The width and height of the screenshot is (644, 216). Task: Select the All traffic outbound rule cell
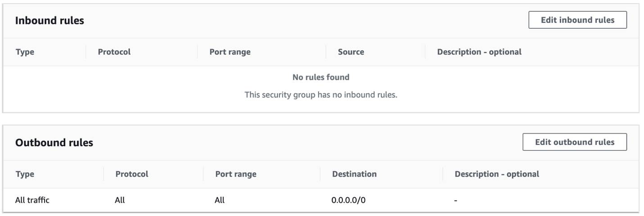(x=32, y=200)
